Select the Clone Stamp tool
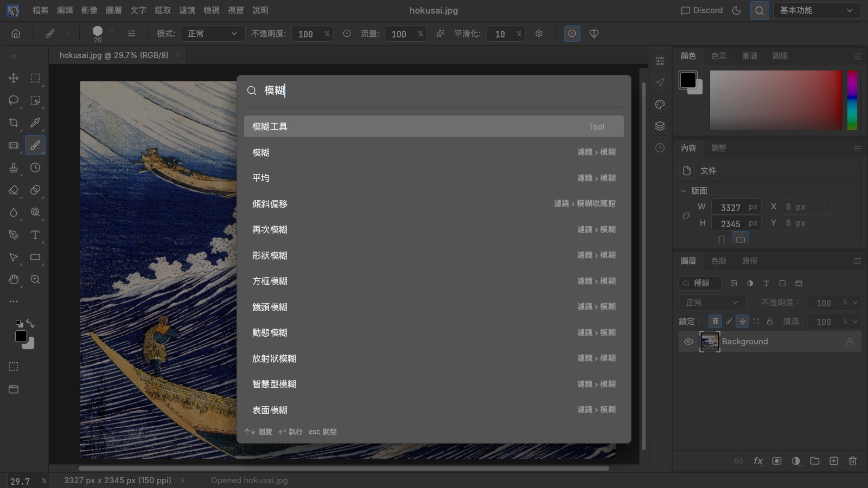Viewport: 868px width, 488px height. click(x=14, y=168)
